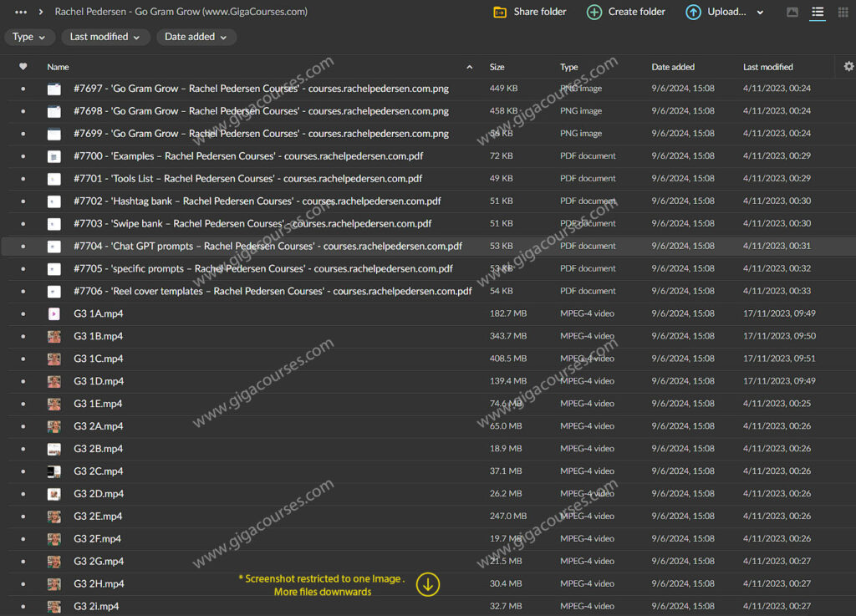Viewport: 856px width, 616px height.
Task: Open column settings gear icon
Action: tap(848, 67)
